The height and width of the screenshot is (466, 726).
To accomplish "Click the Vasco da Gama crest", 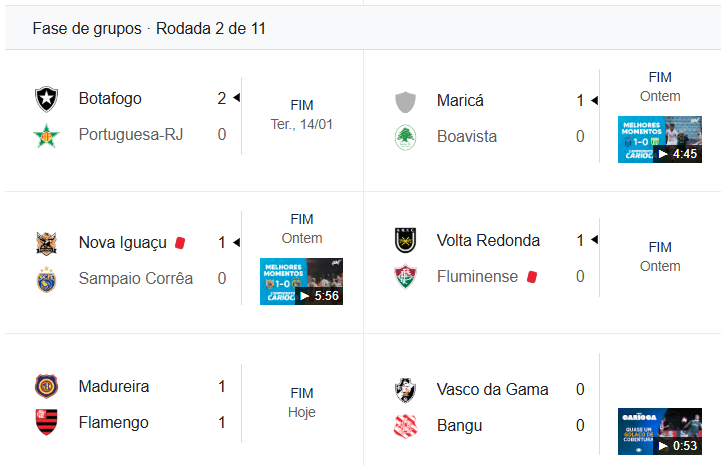I will pos(405,390).
